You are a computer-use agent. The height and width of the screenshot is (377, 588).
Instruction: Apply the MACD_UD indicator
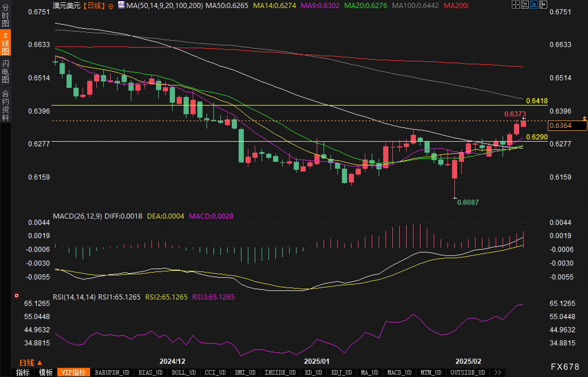coord(400,372)
